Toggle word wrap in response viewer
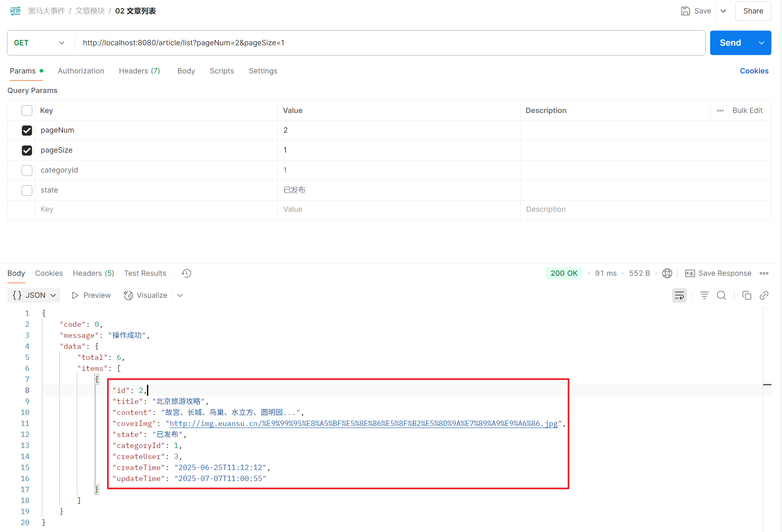This screenshot has height=532, width=782. point(679,295)
